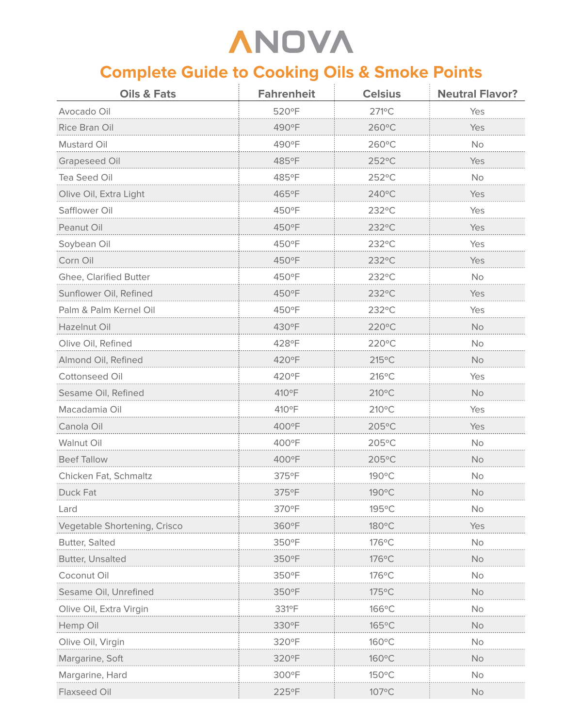Click the 271°C Celsius value
582x728 pixels.
pos(382,111)
